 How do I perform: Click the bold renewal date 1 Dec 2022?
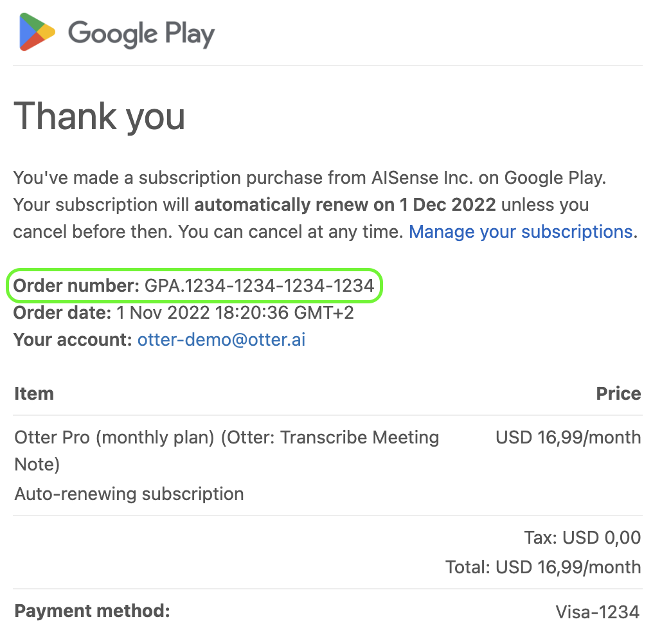coord(448,205)
